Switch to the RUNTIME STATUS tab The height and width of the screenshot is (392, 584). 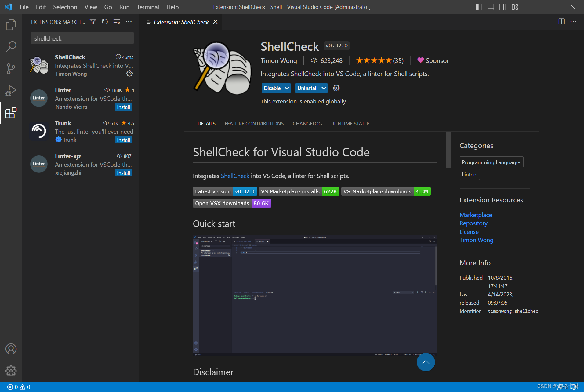click(x=350, y=124)
